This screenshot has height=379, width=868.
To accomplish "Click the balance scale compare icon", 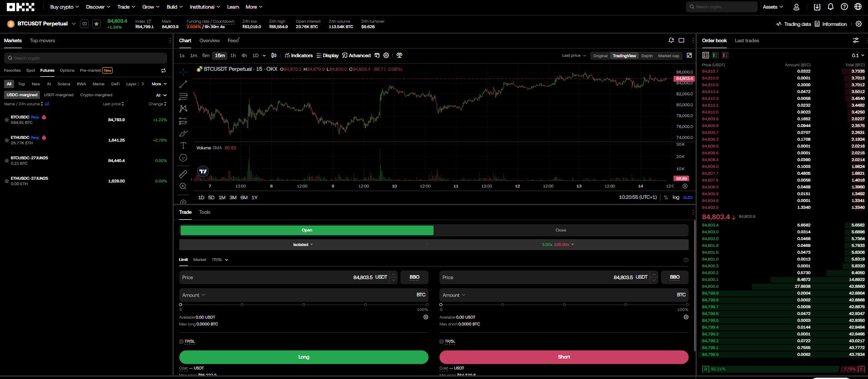I will click(x=399, y=55).
